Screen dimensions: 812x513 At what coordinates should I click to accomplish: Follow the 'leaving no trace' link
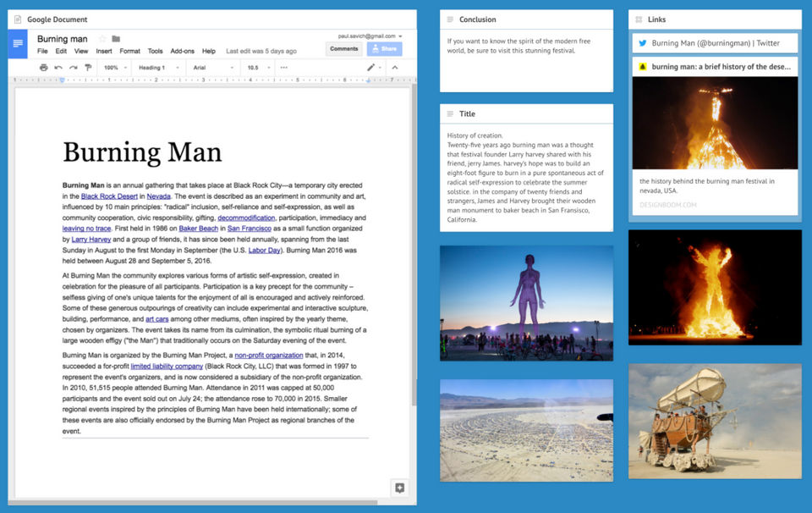[x=86, y=229]
